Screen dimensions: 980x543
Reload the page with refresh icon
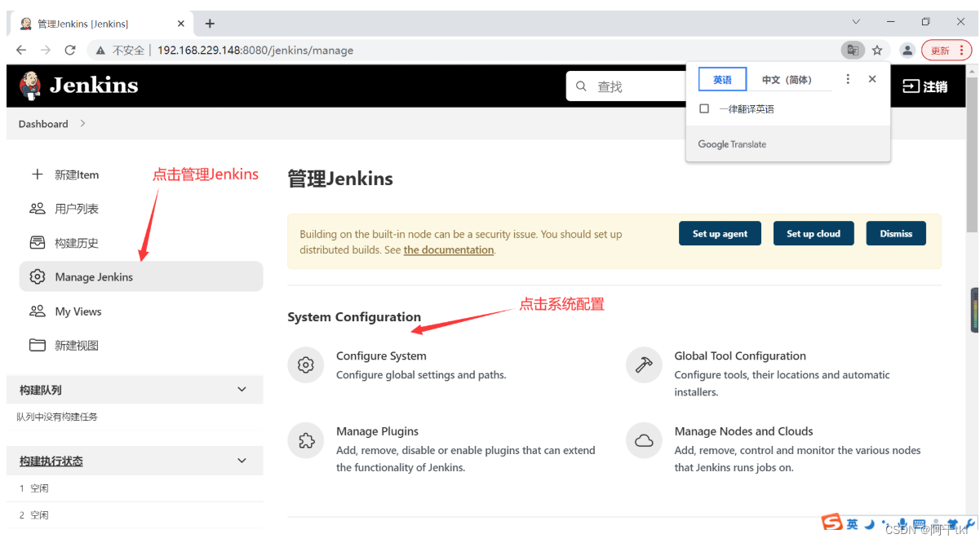coord(70,51)
